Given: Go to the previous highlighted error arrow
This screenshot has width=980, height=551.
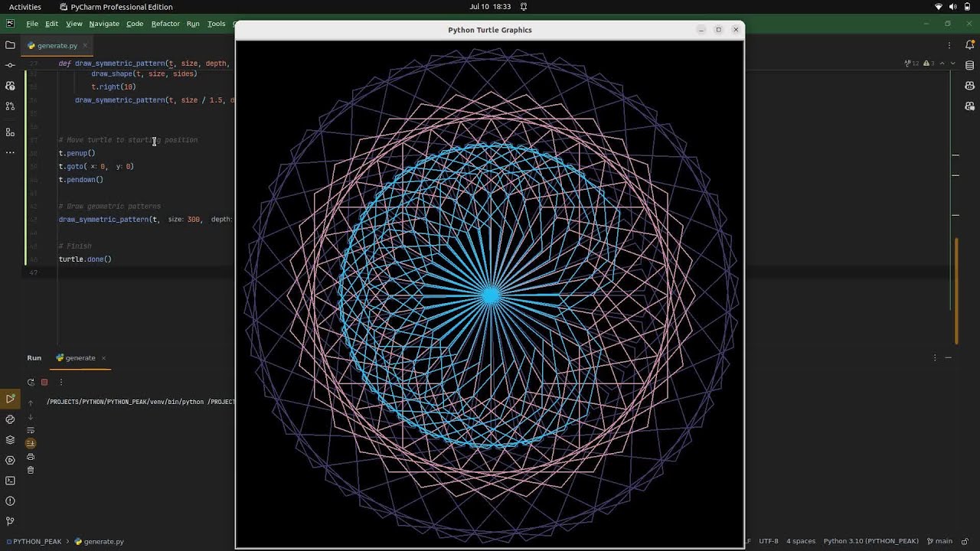Looking at the screenshot, I should (942, 64).
